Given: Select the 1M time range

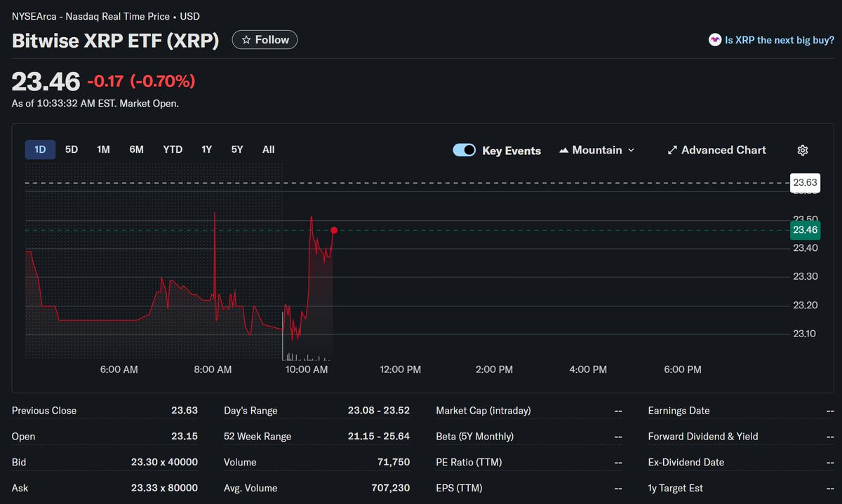Looking at the screenshot, I should (103, 149).
